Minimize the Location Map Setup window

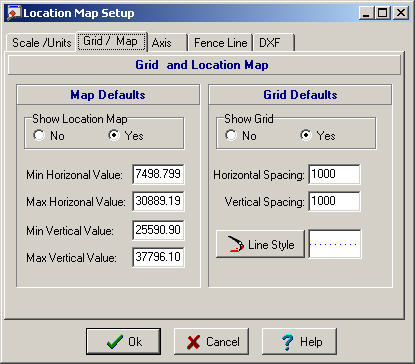(366, 13)
